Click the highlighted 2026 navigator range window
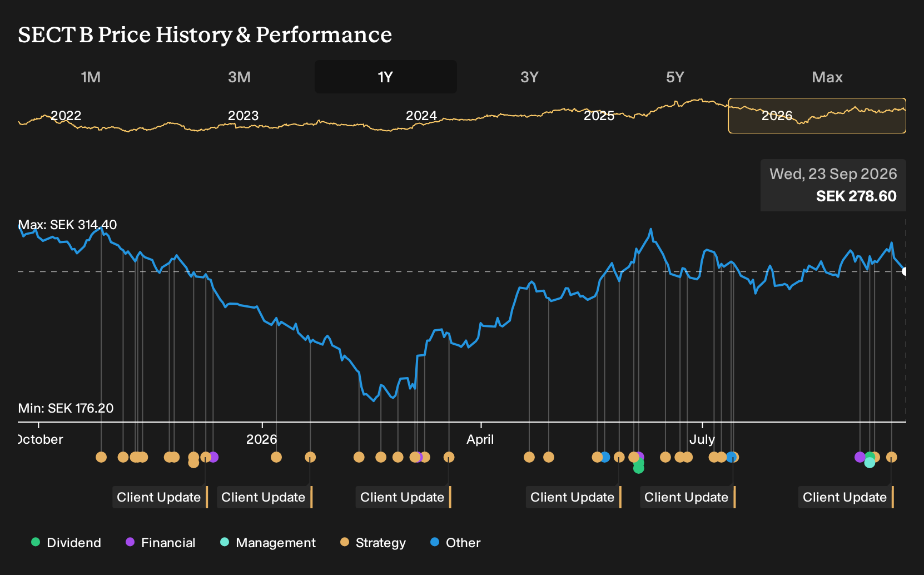Viewport: 924px width, 575px height. coord(817,116)
